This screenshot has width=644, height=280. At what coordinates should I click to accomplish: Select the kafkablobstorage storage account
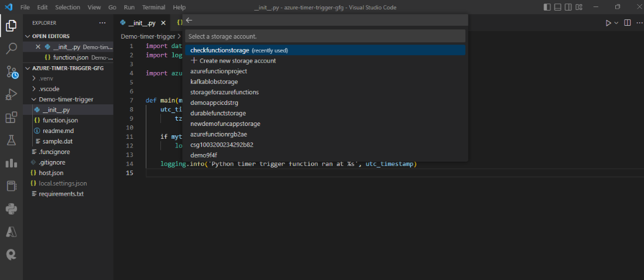tap(325, 82)
